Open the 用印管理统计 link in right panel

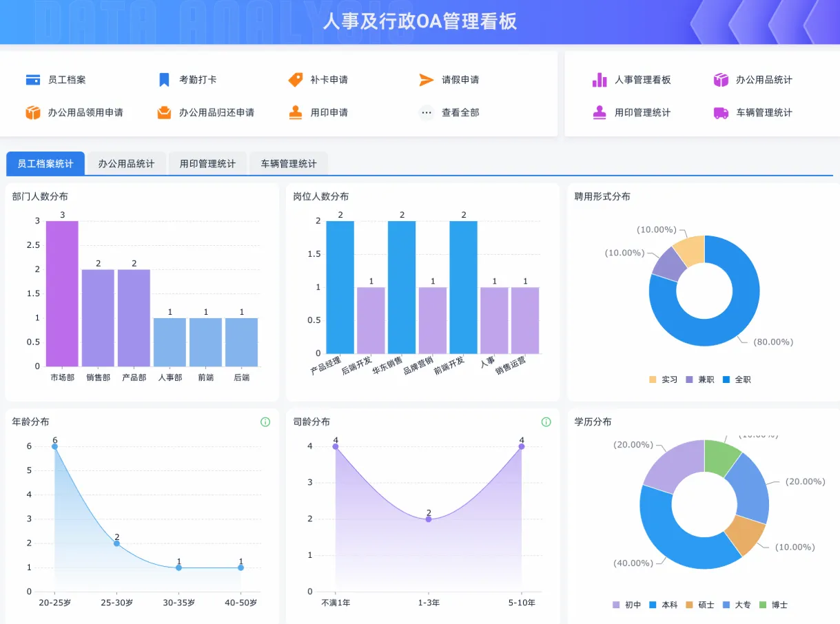(x=643, y=112)
